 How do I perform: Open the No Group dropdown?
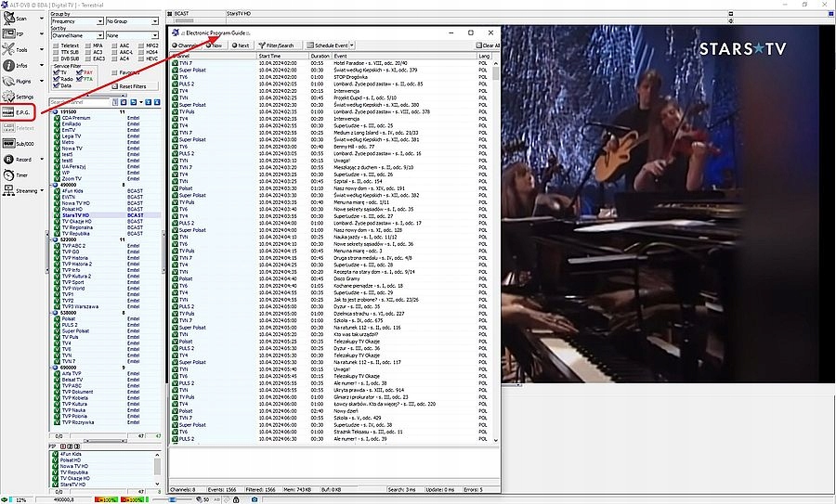point(132,21)
